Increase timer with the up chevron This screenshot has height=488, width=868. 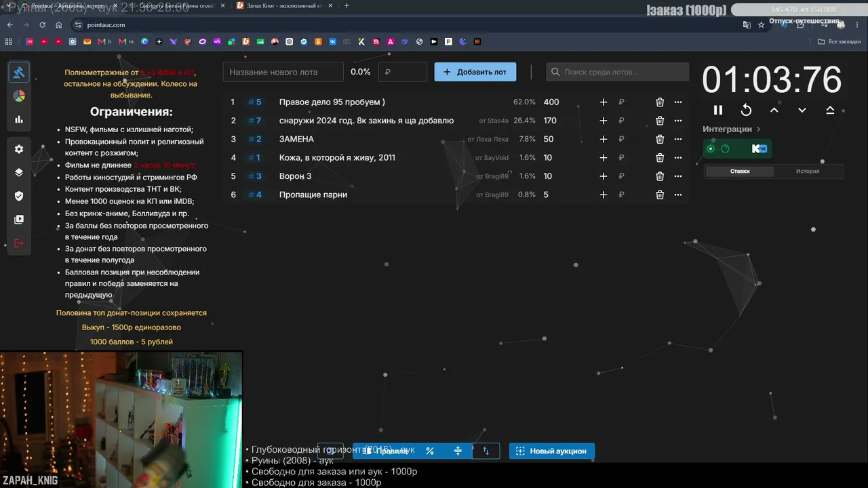coord(774,110)
